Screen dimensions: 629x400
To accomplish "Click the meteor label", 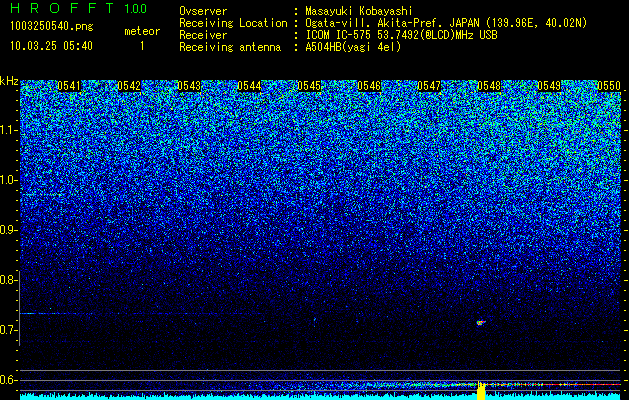I will tap(142, 31).
